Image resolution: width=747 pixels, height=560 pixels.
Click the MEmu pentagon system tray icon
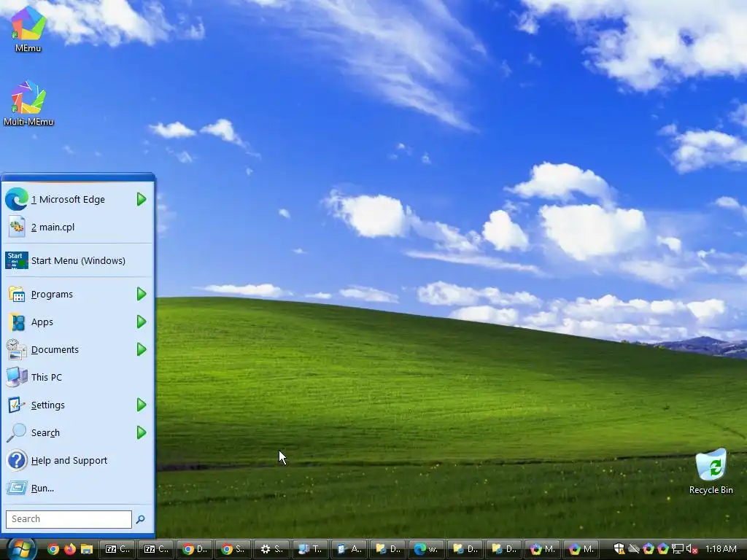pyautogui.click(x=663, y=549)
